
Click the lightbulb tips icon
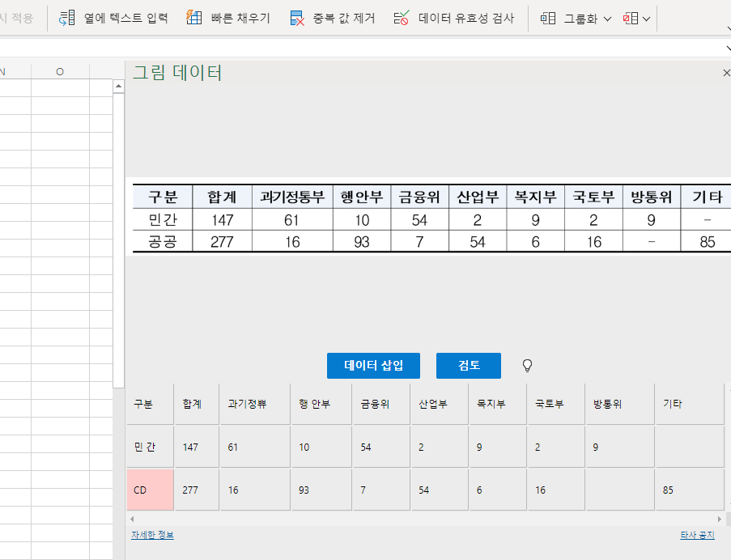pos(527,366)
